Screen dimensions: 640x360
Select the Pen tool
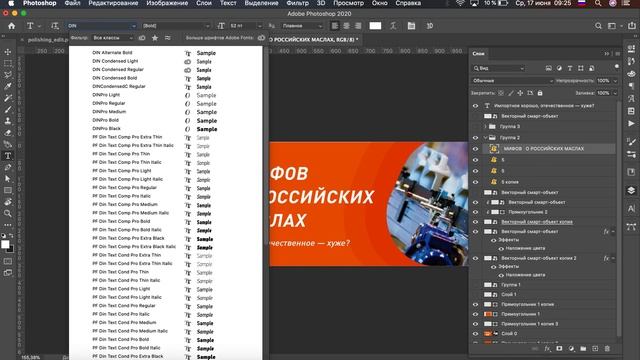coord(8,167)
